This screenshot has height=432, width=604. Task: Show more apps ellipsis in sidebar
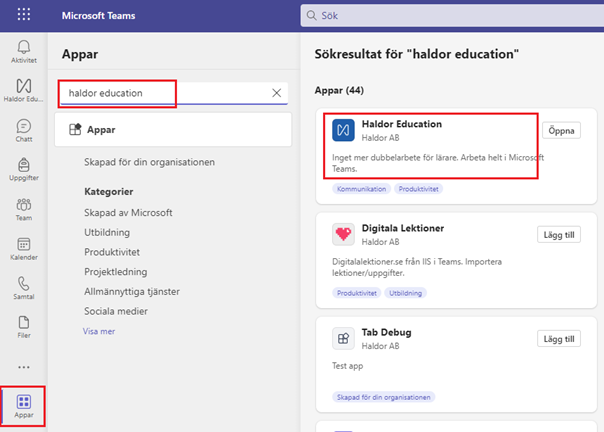23,367
